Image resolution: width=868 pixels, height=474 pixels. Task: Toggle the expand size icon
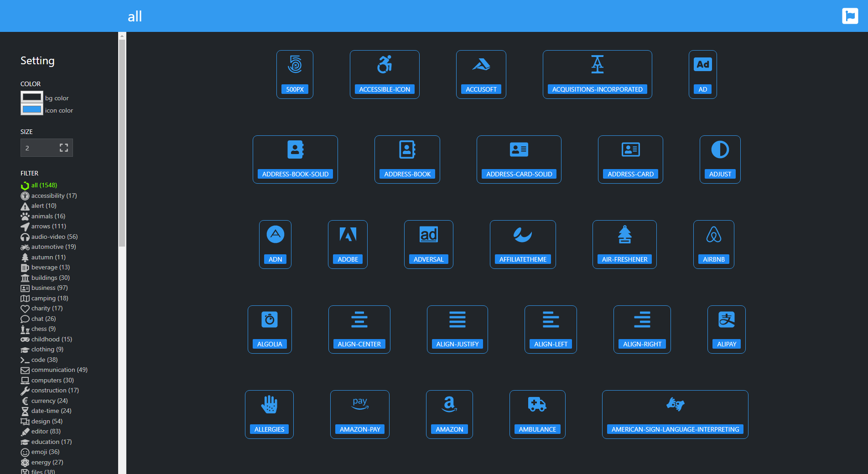coord(64,148)
